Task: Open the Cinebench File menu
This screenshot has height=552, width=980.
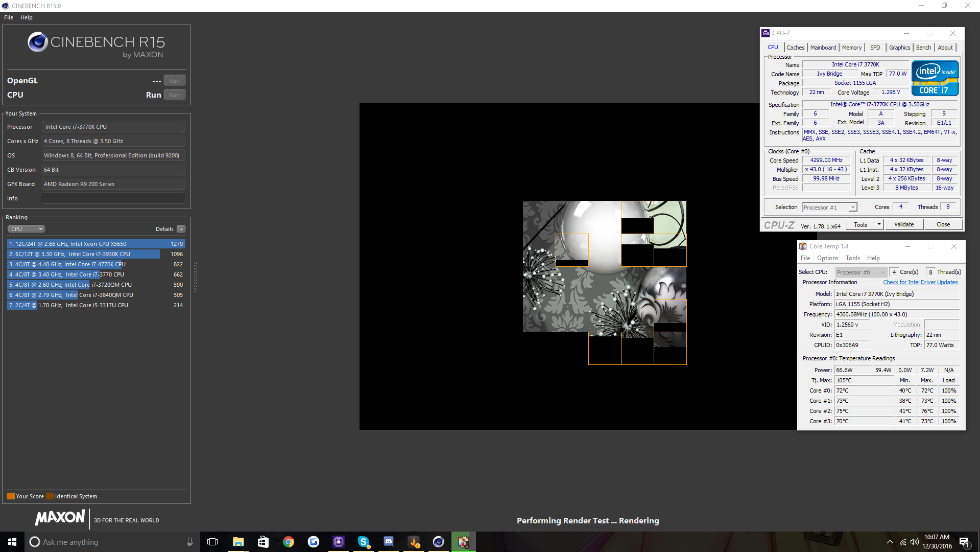Action: pos(9,17)
